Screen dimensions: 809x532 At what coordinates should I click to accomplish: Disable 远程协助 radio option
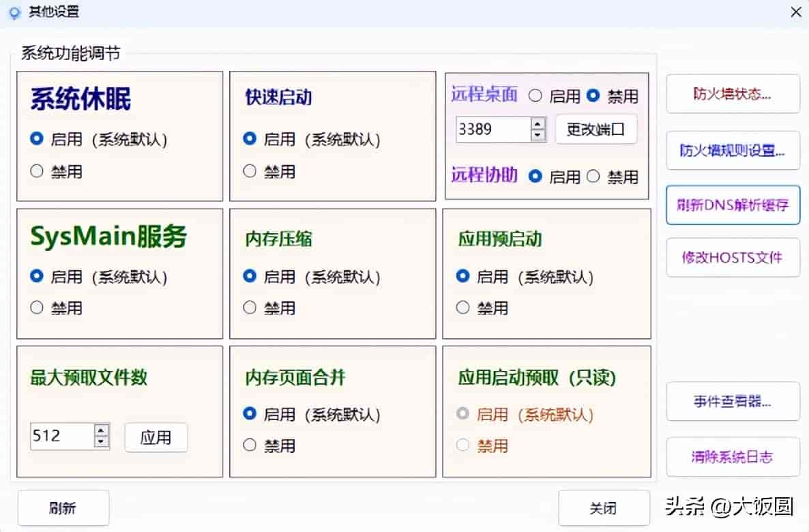pos(593,177)
